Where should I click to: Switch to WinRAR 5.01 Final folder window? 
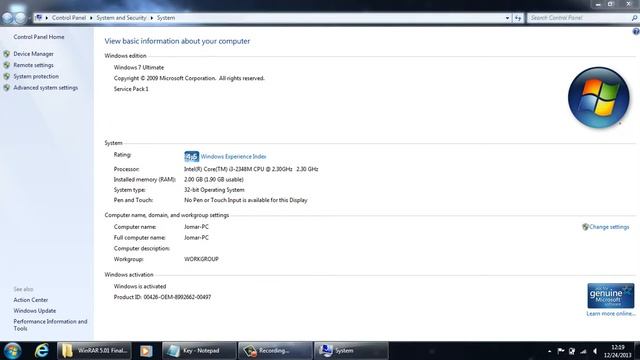pos(94,351)
